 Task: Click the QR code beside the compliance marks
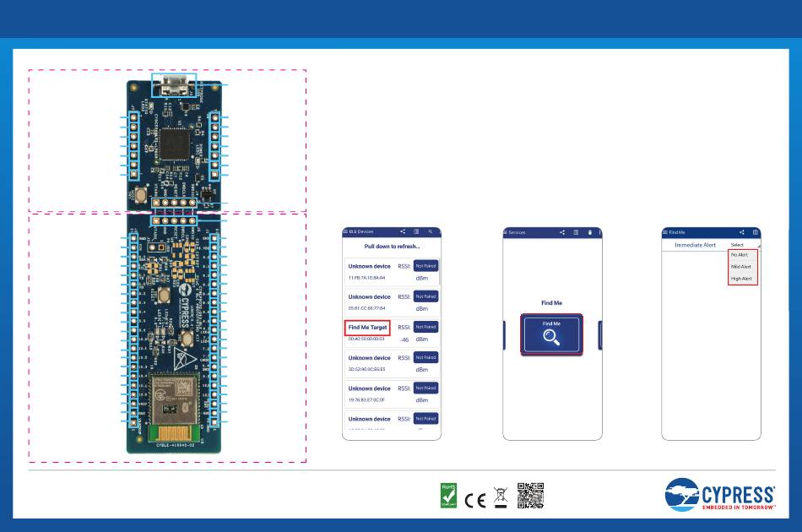(x=530, y=495)
